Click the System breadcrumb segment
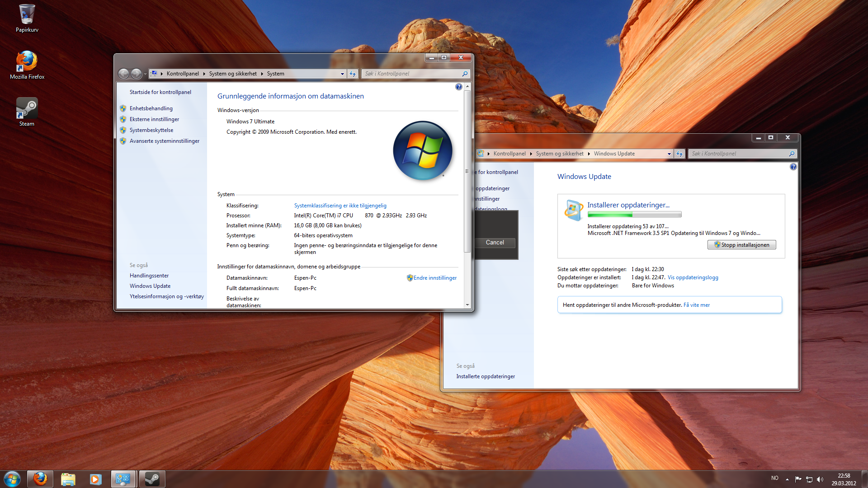The height and width of the screenshot is (488, 868). (275, 74)
